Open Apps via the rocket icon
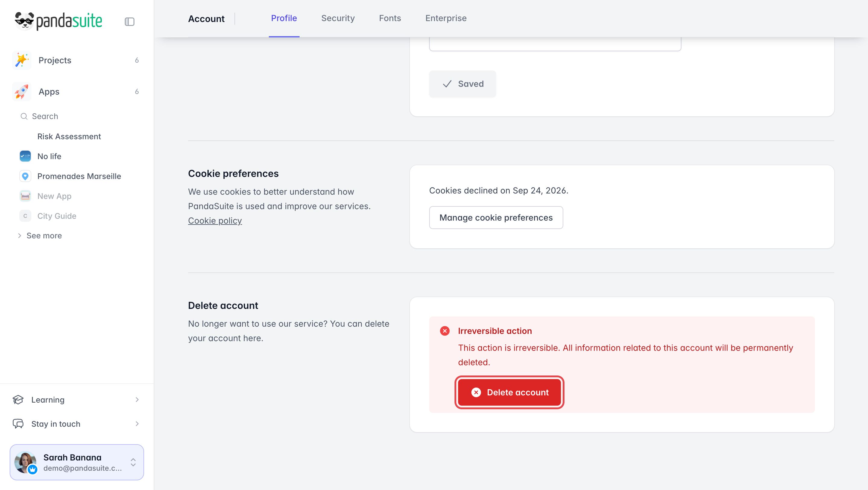The width and height of the screenshot is (868, 490). [x=22, y=92]
